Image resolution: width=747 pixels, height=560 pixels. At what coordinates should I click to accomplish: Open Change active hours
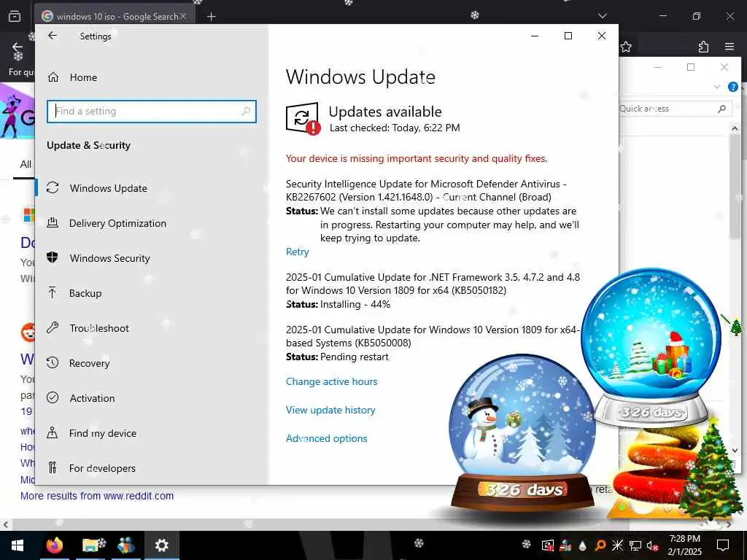point(332,381)
